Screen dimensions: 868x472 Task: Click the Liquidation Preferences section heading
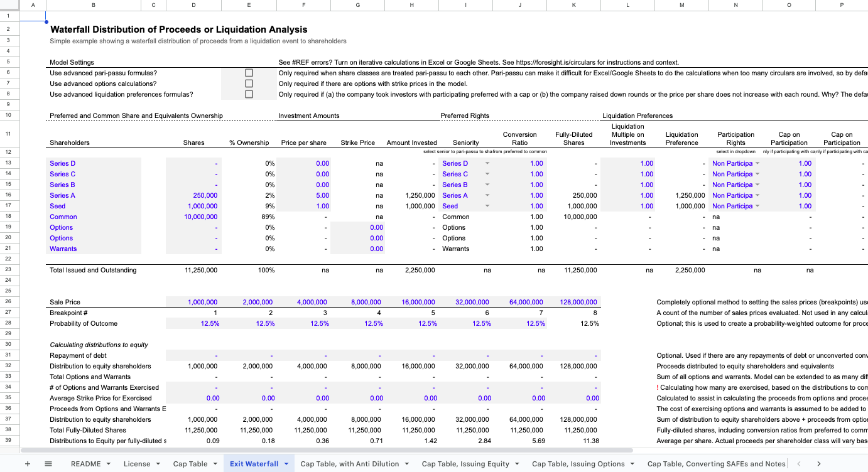coord(637,115)
